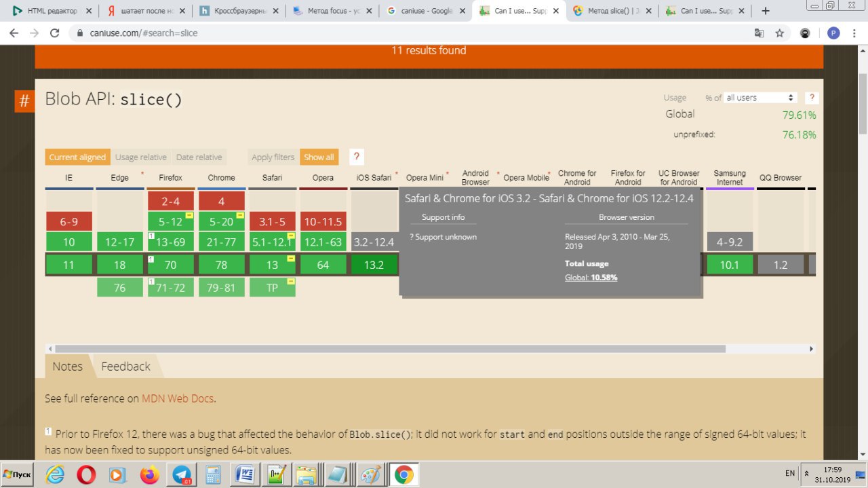The width and height of the screenshot is (868, 488).
Task: Expand hidden system tray icons
Action: coord(806,474)
